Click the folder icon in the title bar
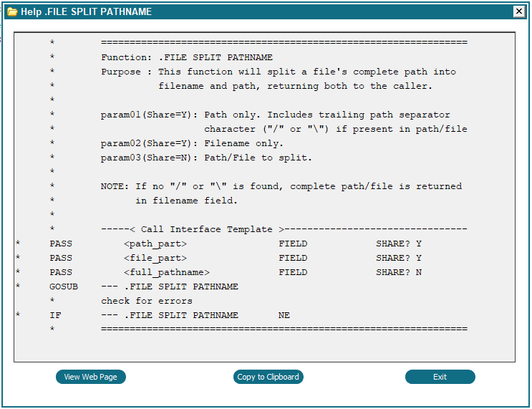 [12, 12]
